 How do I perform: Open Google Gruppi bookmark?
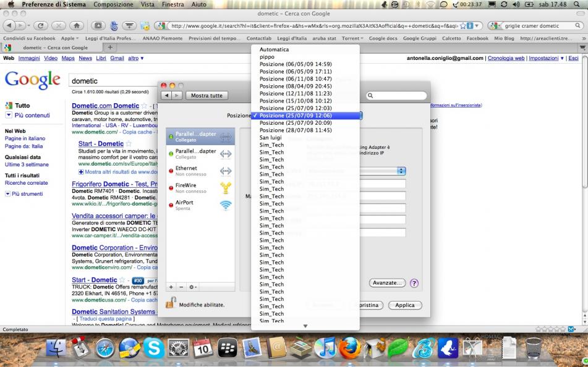click(420, 38)
